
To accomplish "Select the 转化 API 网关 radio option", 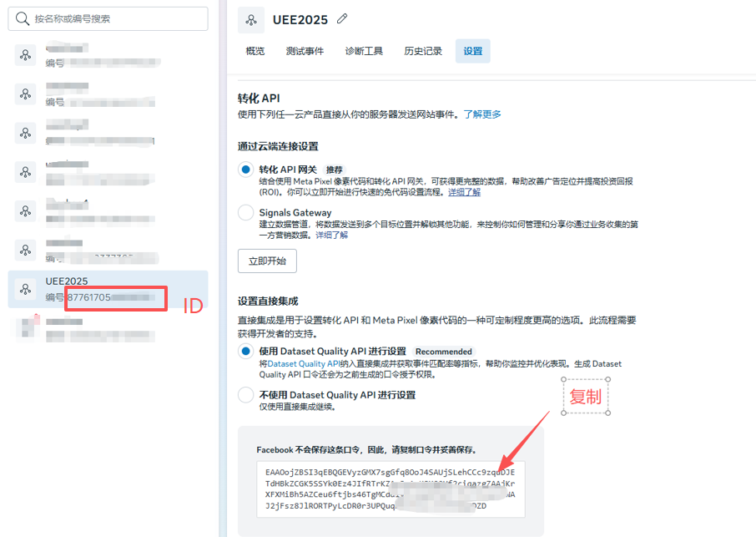I will tap(245, 170).
